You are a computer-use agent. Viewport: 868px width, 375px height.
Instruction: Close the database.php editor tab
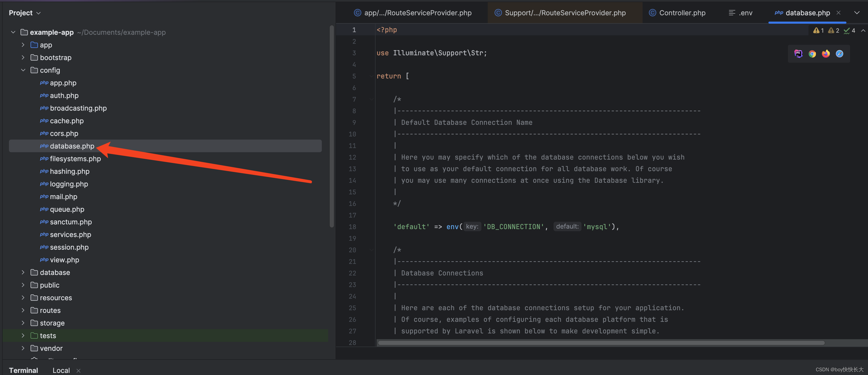pos(838,13)
